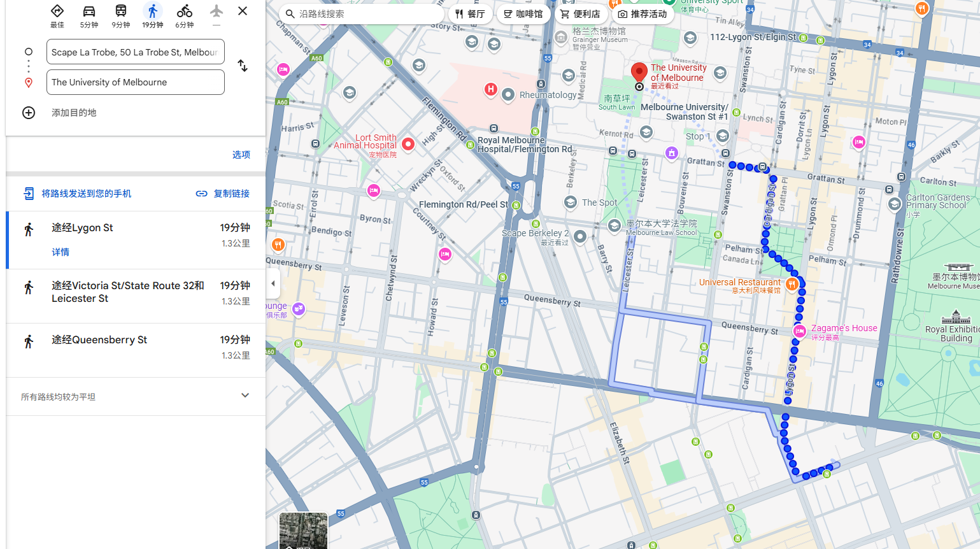Viewport: 980px width, 549px height.
Task: Click the destination field University of Melbourne
Action: 136,82
